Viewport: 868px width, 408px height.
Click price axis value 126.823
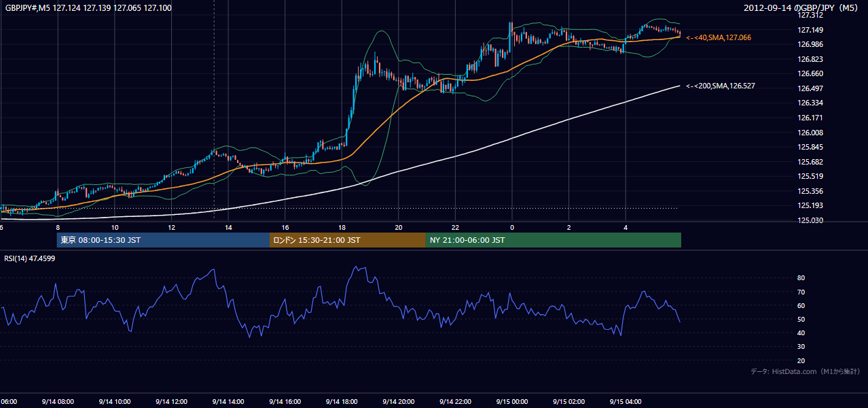pyautogui.click(x=810, y=59)
